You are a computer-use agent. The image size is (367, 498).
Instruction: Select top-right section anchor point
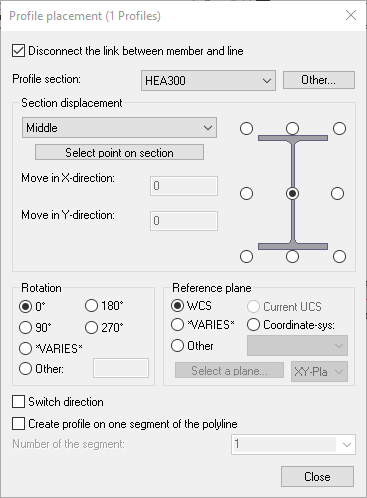pos(339,128)
